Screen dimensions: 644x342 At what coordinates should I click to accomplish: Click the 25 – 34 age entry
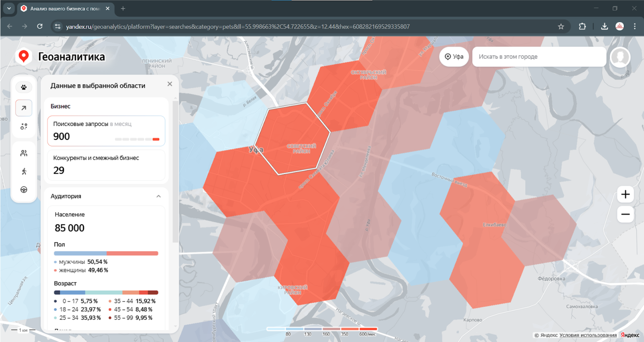click(x=77, y=318)
